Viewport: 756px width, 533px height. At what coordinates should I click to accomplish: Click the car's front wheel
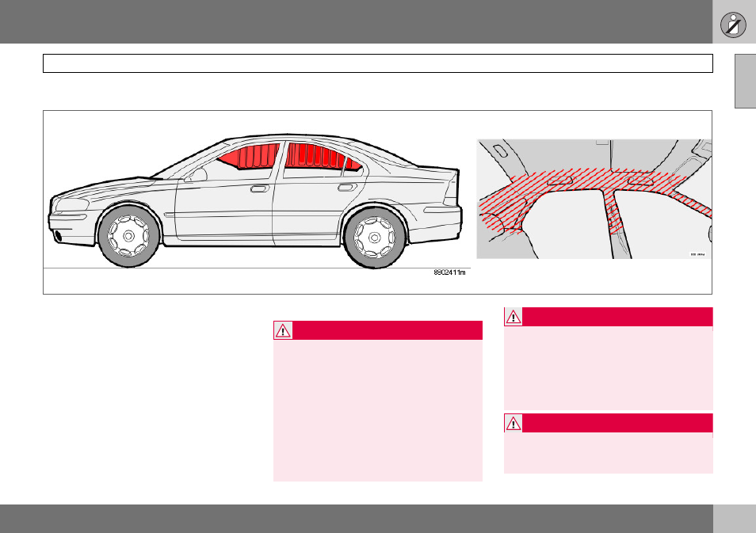click(x=128, y=236)
